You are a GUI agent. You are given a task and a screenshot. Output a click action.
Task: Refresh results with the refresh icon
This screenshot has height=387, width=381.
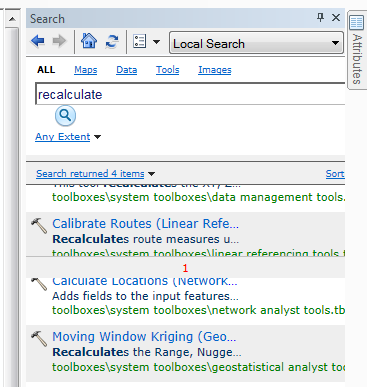point(112,42)
